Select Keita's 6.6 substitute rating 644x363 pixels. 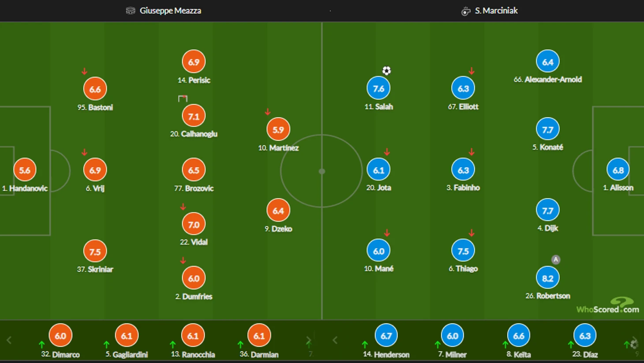point(519,336)
